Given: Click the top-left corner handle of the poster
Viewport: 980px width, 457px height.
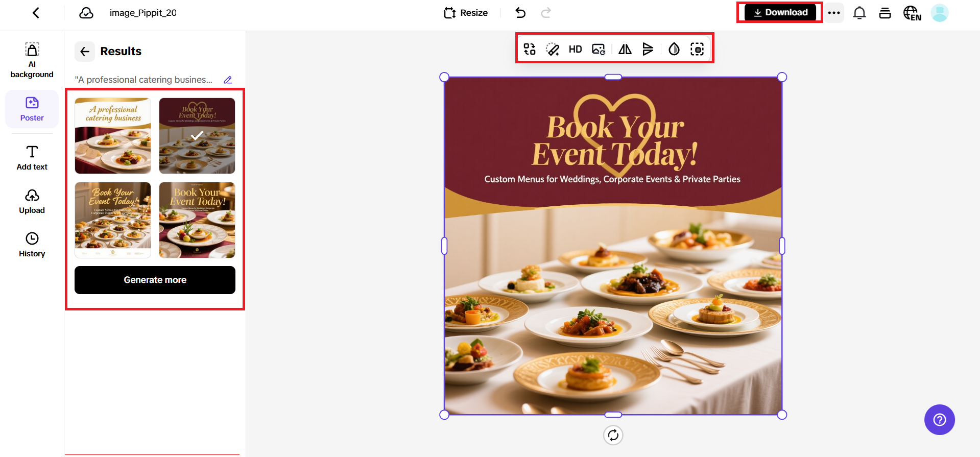Looking at the screenshot, I should 444,77.
